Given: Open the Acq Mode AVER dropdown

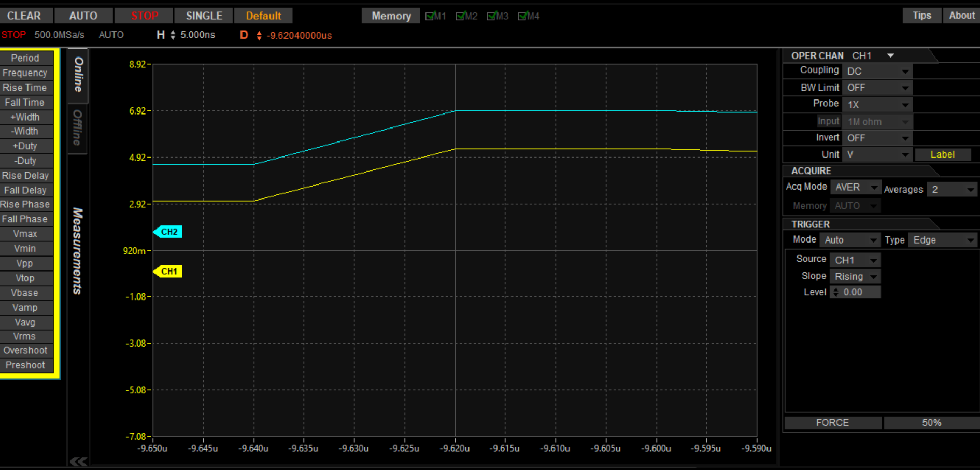Looking at the screenshot, I should [x=855, y=187].
